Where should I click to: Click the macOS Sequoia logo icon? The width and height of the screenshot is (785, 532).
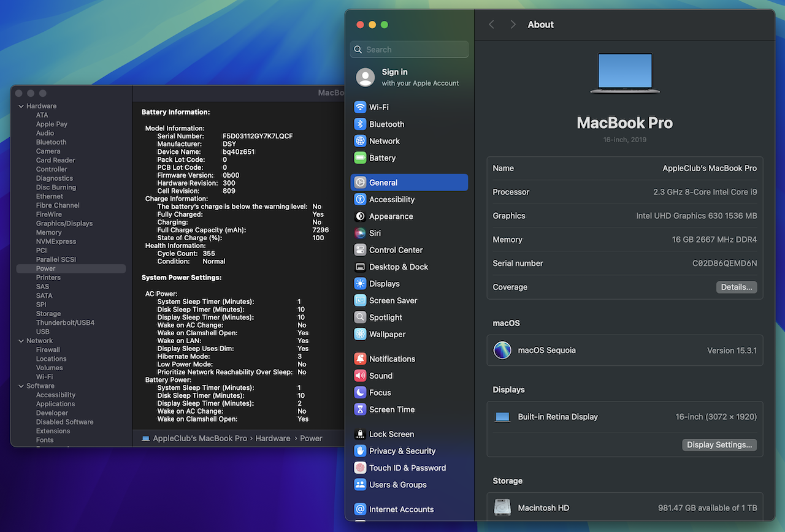coord(502,351)
